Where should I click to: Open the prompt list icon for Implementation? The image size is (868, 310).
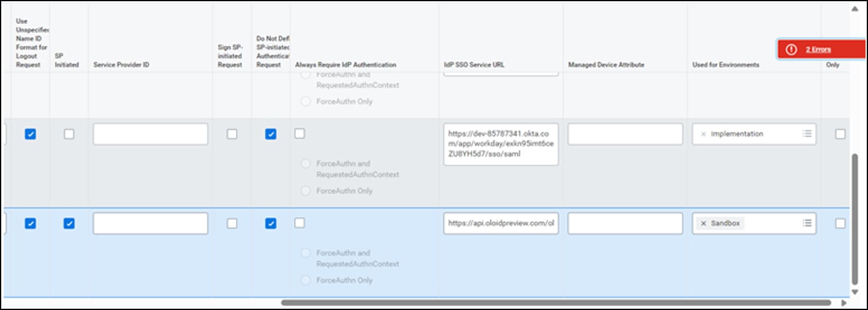coord(807,133)
